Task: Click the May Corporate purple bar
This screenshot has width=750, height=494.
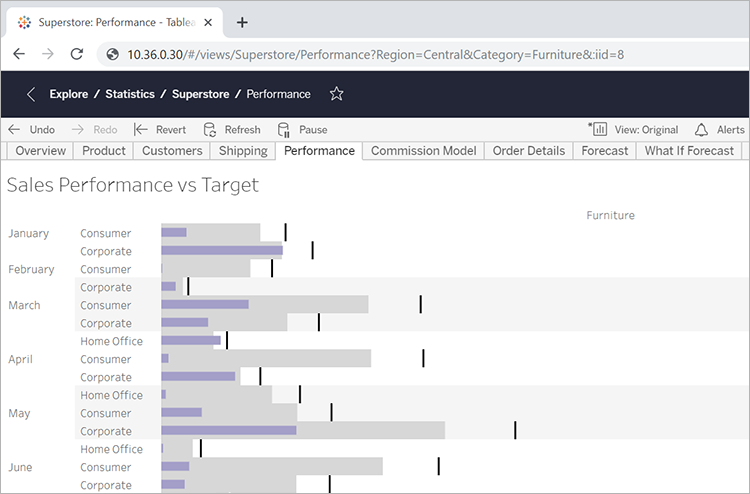Action: coord(229,430)
